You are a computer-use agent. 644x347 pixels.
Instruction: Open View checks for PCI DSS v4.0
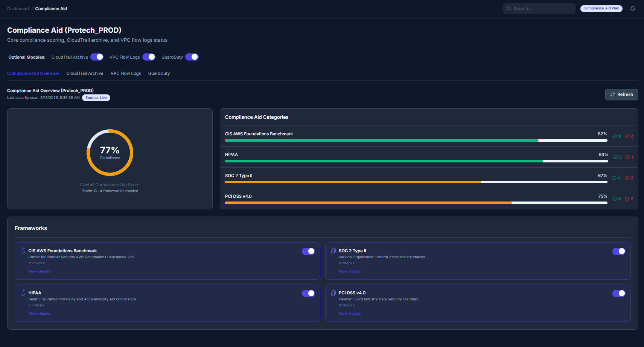tap(350, 314)
